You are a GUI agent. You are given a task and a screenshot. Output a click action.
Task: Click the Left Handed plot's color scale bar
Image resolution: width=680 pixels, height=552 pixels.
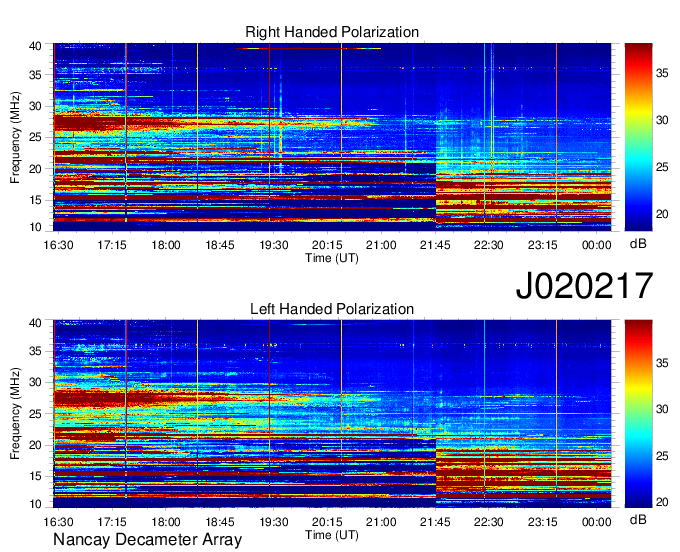(638, 414)
